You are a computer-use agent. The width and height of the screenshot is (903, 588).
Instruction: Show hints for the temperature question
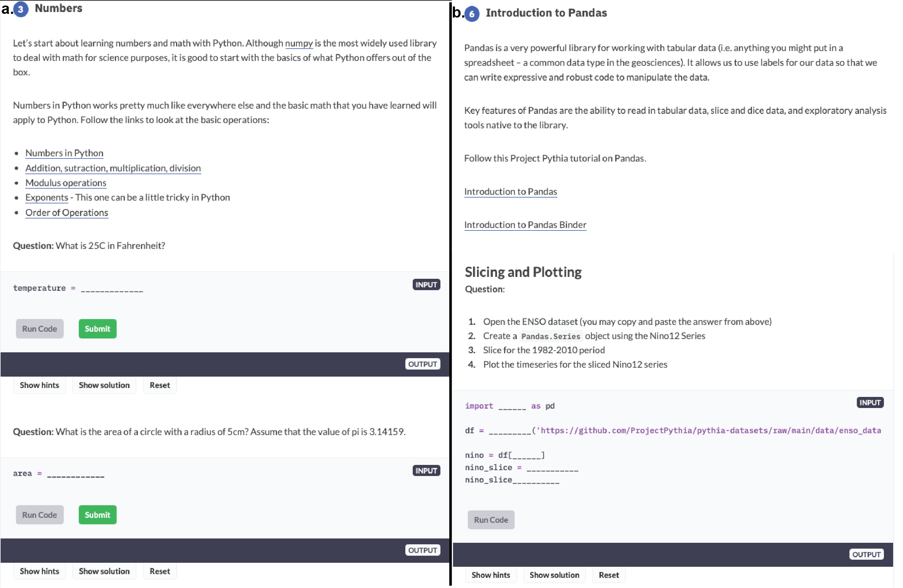[39, 385]
